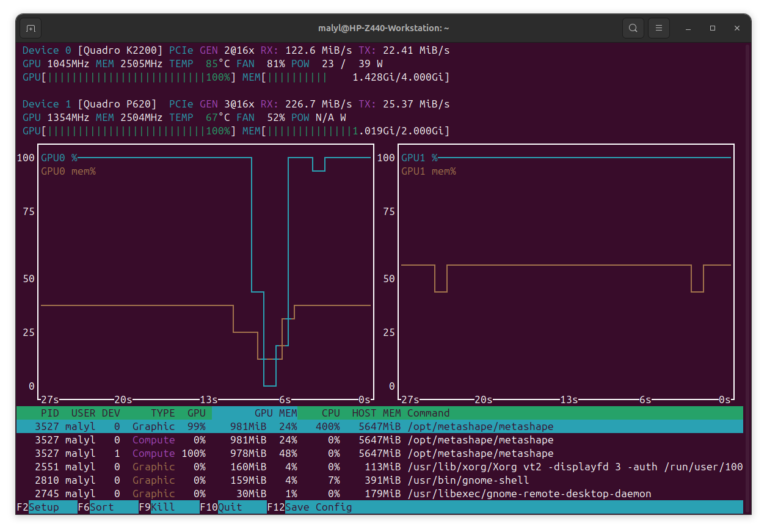The width and height of the screenshot is (767, 532).
Task: Open the hamburger menu in title bar
Action: click(658, 28)
